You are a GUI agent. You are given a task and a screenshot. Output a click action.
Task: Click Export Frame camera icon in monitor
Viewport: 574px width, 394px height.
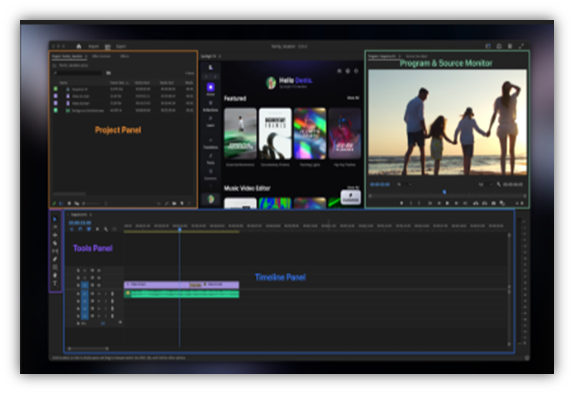493,203
